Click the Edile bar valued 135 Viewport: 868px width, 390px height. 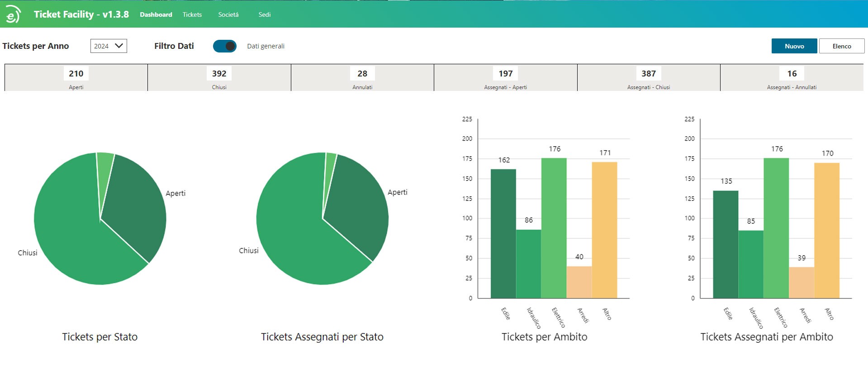[726, 244]
